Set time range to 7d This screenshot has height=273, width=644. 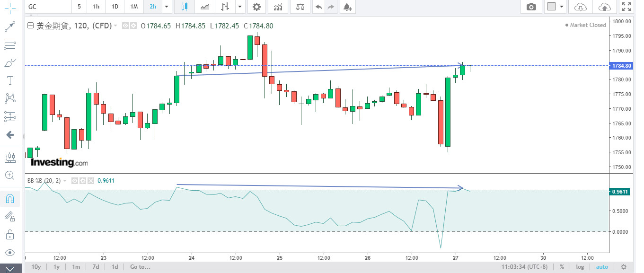(95, 267)
